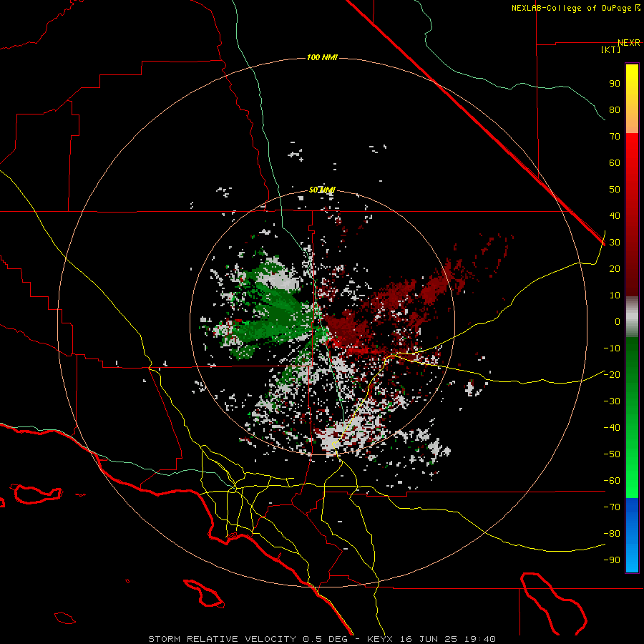
Task: Click the 50 value on velocity scale
Action: (615, 190)
